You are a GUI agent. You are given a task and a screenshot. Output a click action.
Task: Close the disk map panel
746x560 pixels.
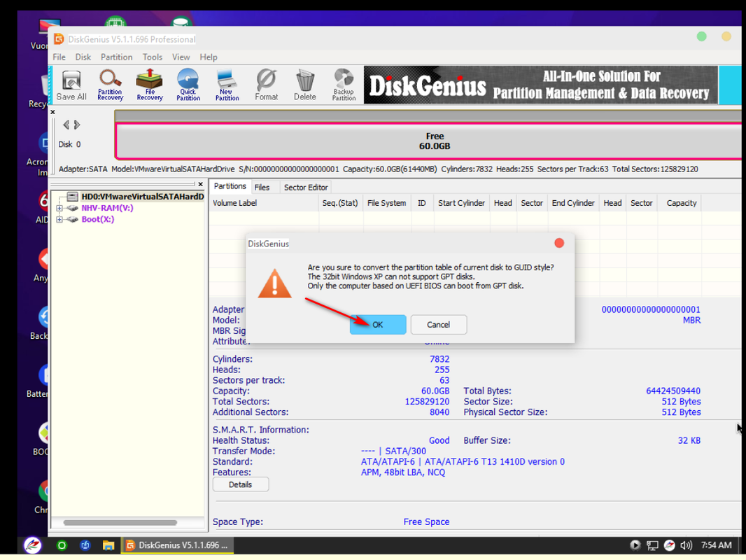[52, 112]
